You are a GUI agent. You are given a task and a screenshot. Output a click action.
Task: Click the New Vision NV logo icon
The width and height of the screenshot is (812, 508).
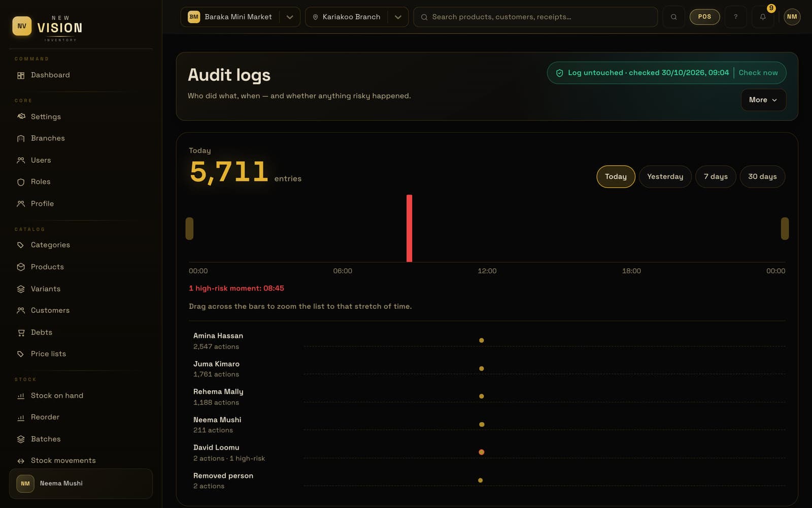click(x=22, y=26)
